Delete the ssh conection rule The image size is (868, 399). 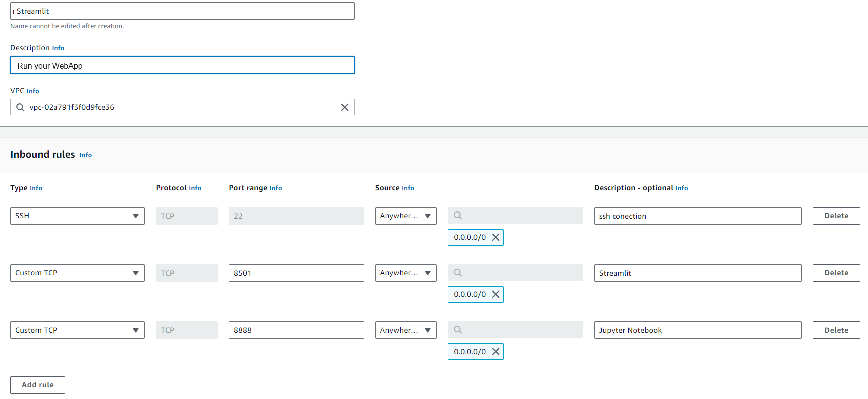click(836, 216)
